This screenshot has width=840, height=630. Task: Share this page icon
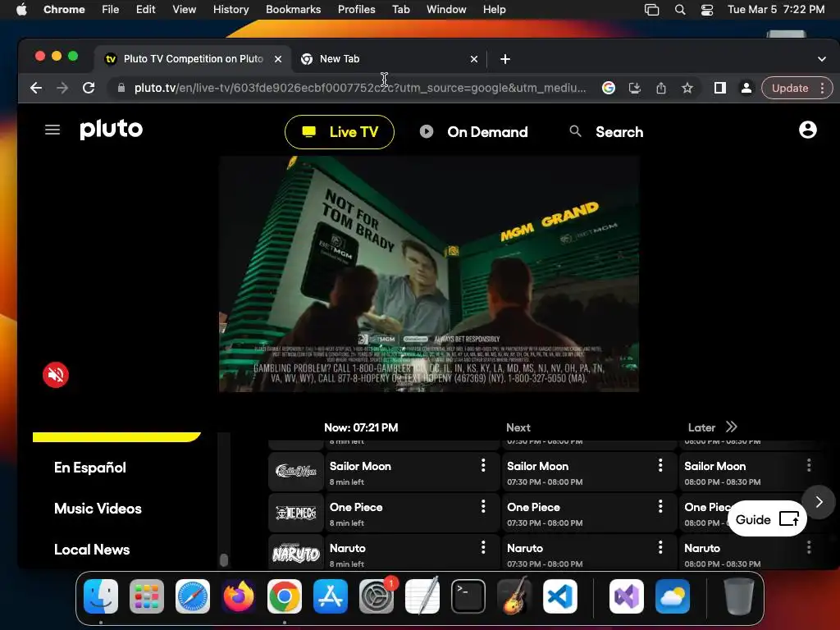pyautogui.click(x=661, y=88)
